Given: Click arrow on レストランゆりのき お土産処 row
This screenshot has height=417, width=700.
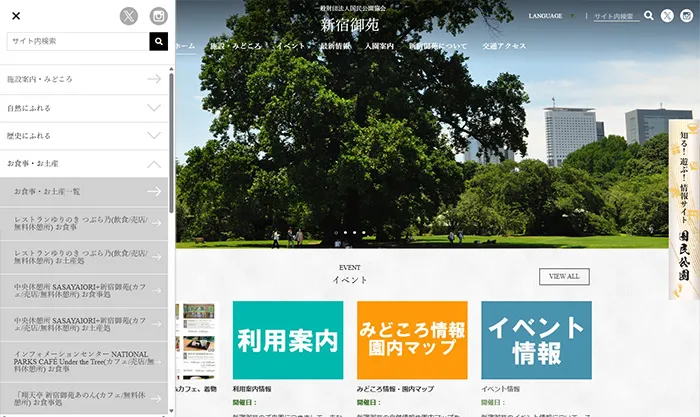Looking at the screenshot, I should pos(156,257).
